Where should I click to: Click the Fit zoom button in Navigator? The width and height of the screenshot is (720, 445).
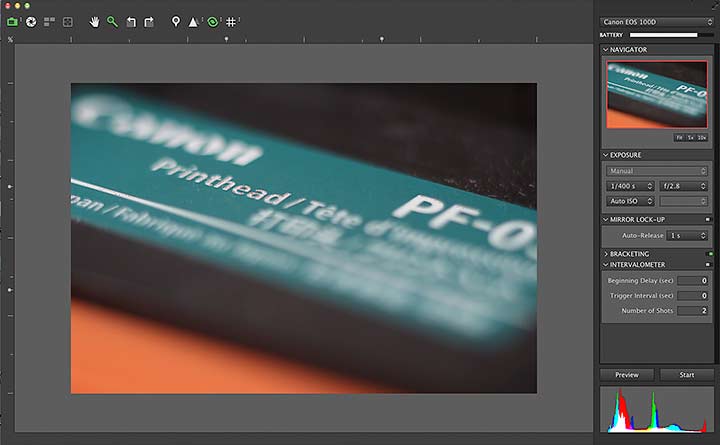(679, 137)
